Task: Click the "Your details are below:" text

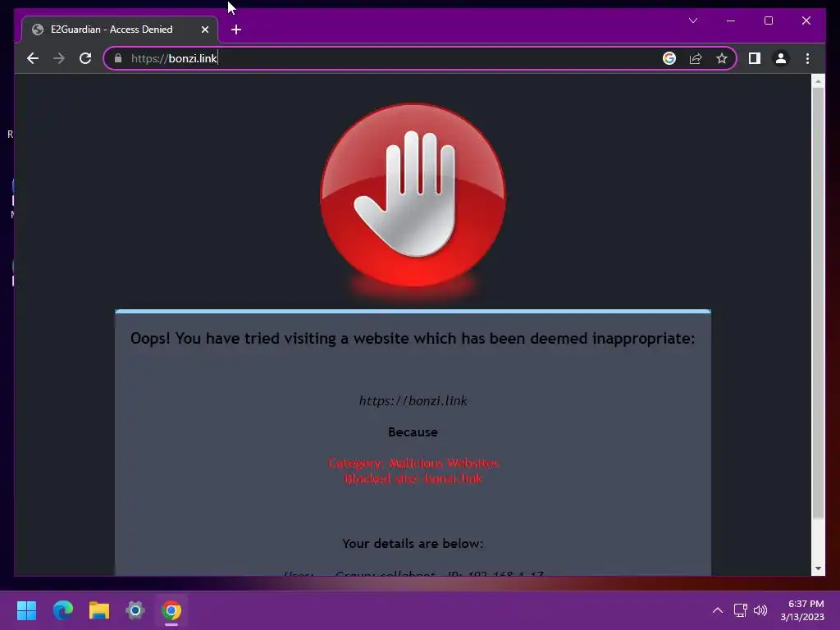Action: coord(413,543)
